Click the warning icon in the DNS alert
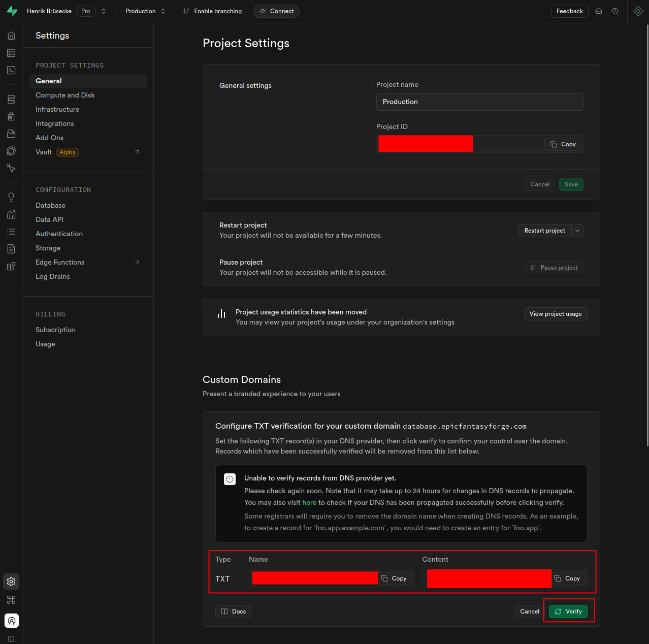Screen dimensions: 649x644 [230, 479]
